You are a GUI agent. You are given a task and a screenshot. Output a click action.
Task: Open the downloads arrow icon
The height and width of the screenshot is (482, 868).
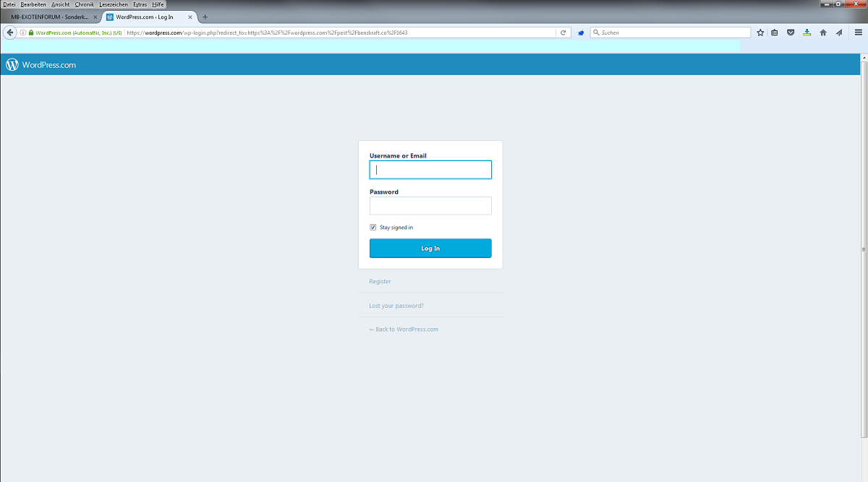click(807, 33)
